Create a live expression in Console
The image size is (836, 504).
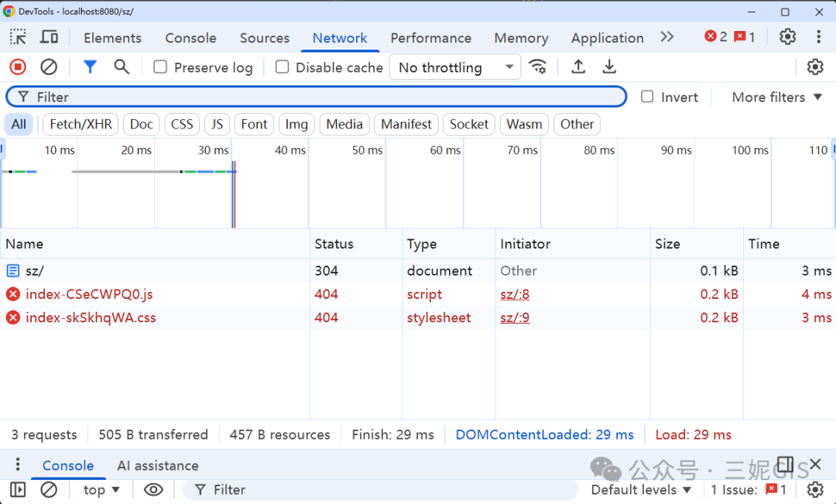tap(153, 490)
